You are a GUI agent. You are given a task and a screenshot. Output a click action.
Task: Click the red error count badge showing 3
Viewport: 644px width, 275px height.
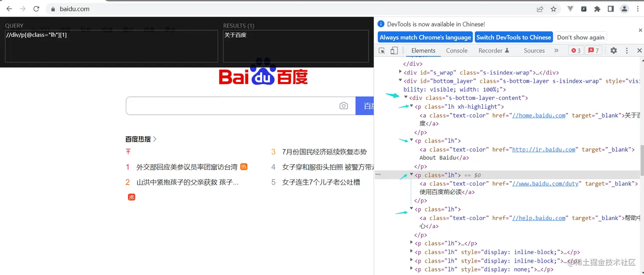tap(575, 50)
